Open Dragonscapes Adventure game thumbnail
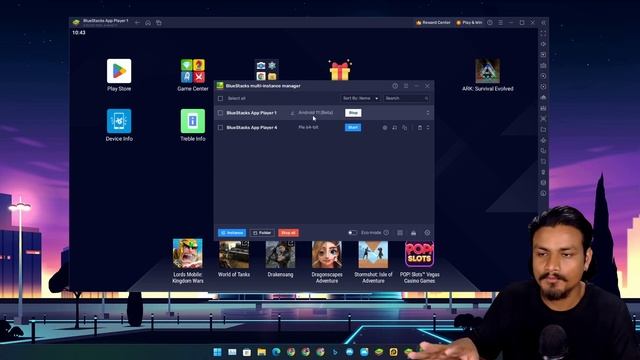 point(327,253)
